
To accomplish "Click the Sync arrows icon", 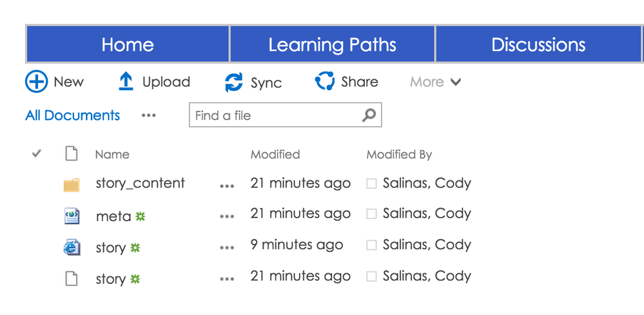I will pos(234,82).
